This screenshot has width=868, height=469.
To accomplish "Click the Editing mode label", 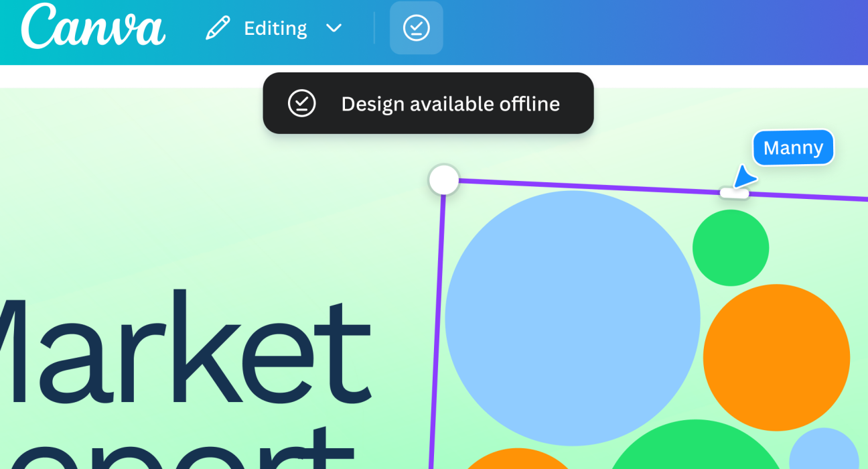I will pos(275,28).
